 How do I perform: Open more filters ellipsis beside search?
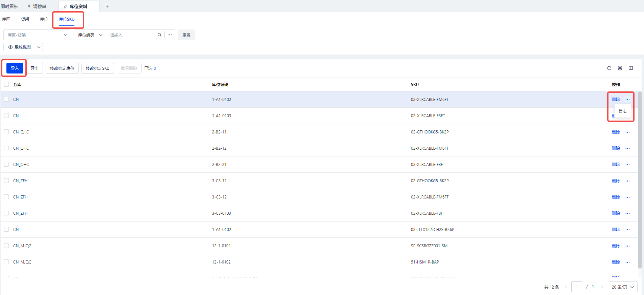click(170, 35)
